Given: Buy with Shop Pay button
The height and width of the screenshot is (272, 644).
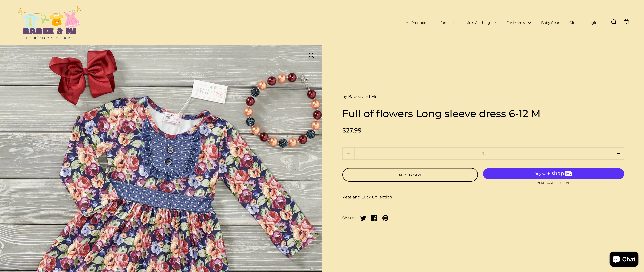Looking at the screenshot, I should (553, 174).
